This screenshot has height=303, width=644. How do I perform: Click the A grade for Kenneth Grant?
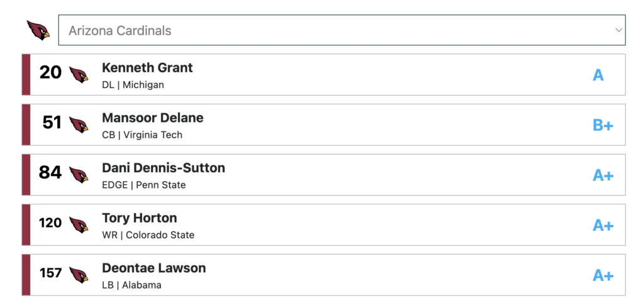(x=598, y=75)
